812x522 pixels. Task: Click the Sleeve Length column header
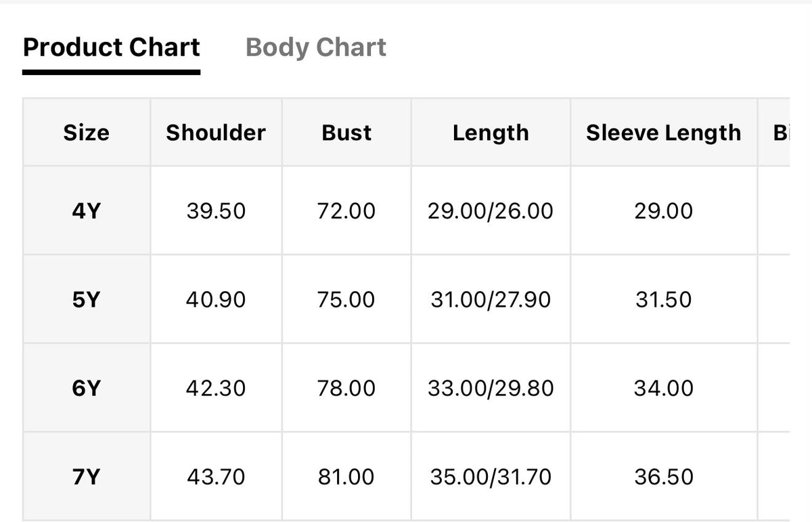663,133
